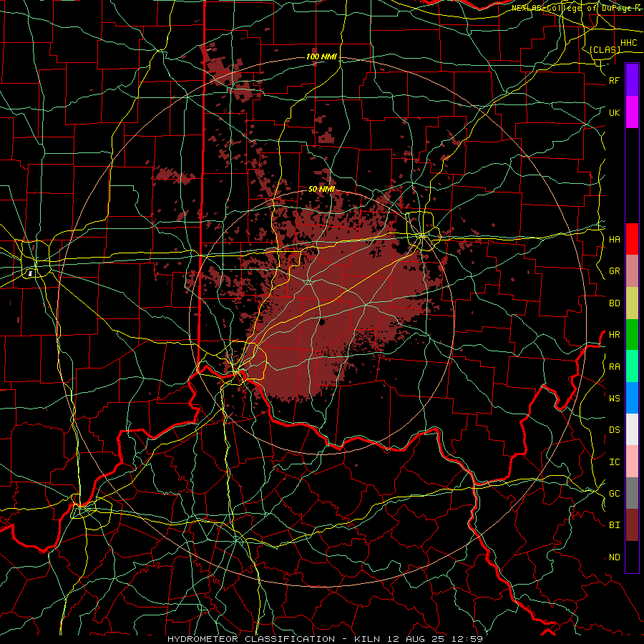Click the KILN radar site marker dot
The height and width of the screenshot is (644, 644).
[321, 323]
